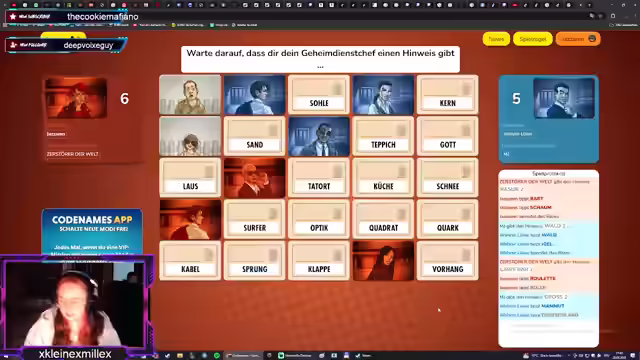The width and height of the screenshot is (640, 360).
Task: Click the avatar icon in the orange player button
Action: point(592,39)
